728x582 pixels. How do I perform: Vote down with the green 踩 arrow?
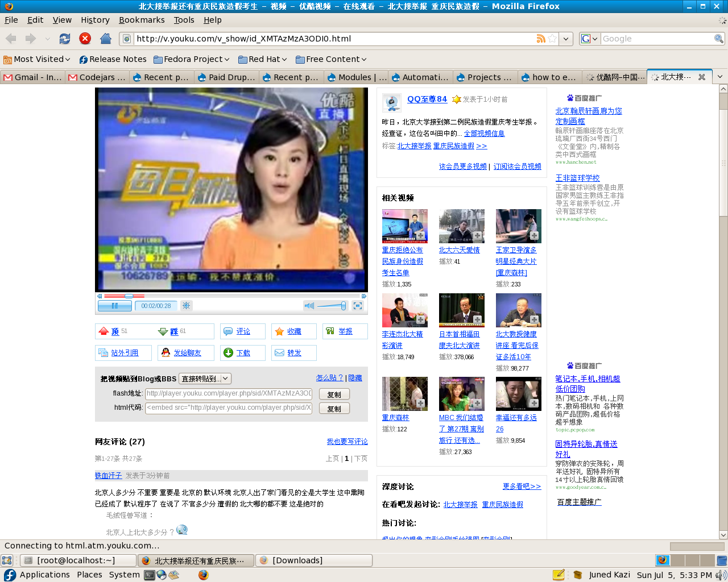(163, 331)
